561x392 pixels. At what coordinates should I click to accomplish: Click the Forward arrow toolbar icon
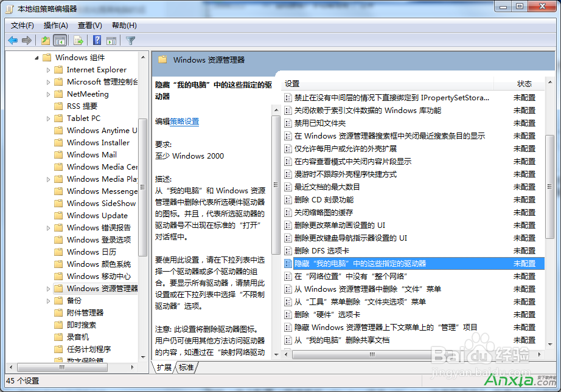coord(27,40)
